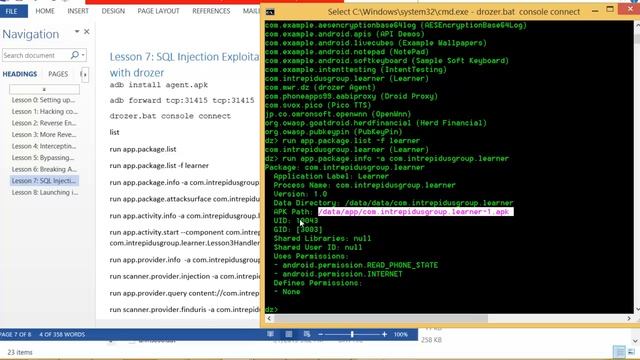Switch Explorer to large icons view
This screenshot has width=640, height=360.
pos(631,351)
